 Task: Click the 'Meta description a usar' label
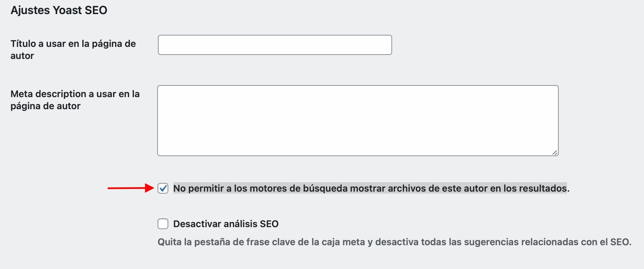point(75,100)
